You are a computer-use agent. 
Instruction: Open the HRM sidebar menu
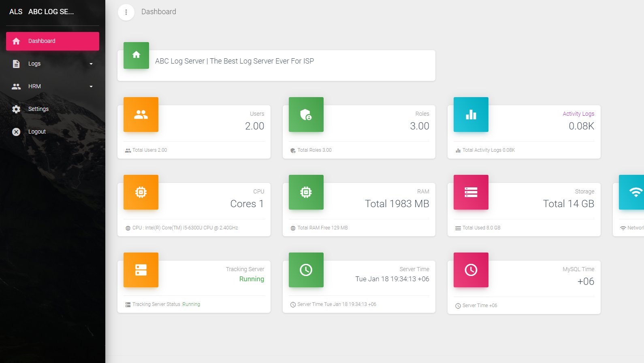click(x=53, y=87)
